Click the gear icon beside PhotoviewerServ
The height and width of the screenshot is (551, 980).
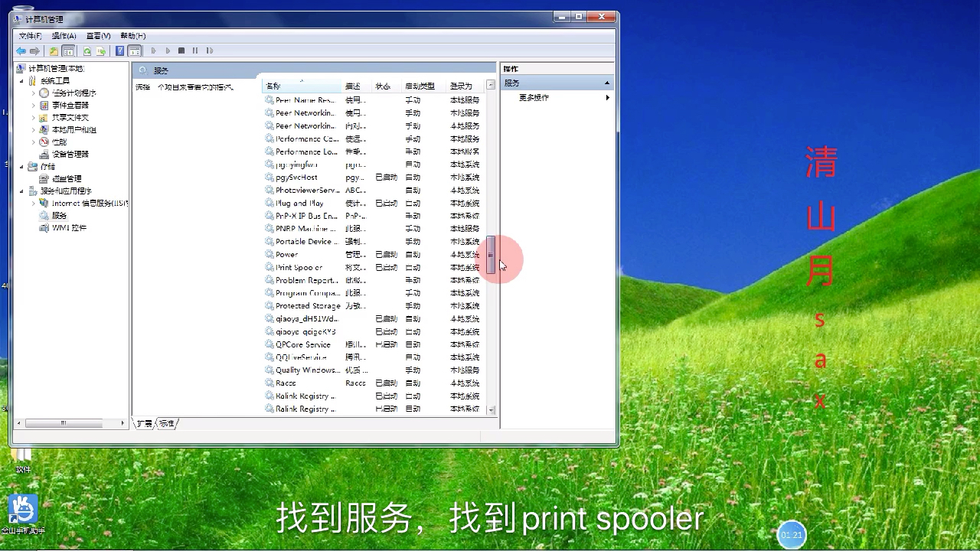269,191
